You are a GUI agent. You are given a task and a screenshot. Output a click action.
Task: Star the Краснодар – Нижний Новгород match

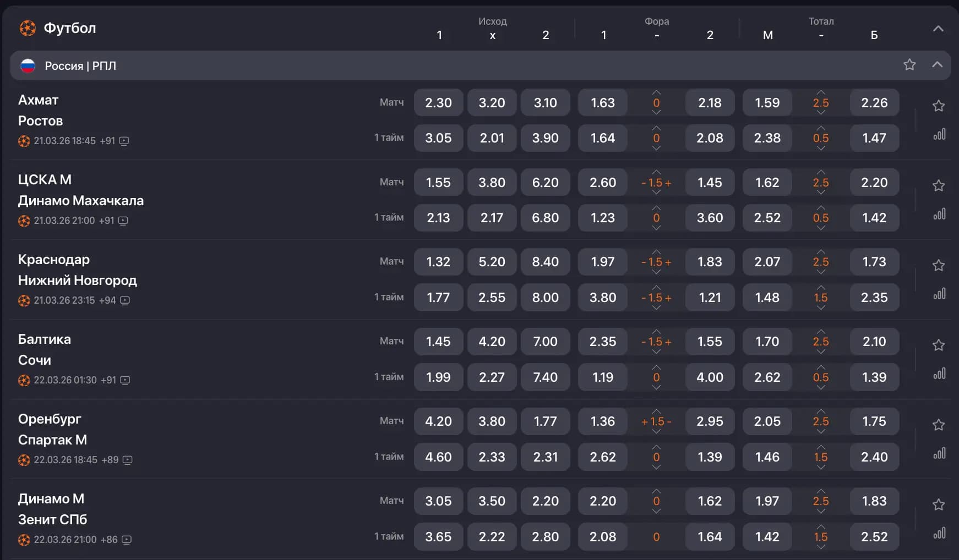coord(939,265)
